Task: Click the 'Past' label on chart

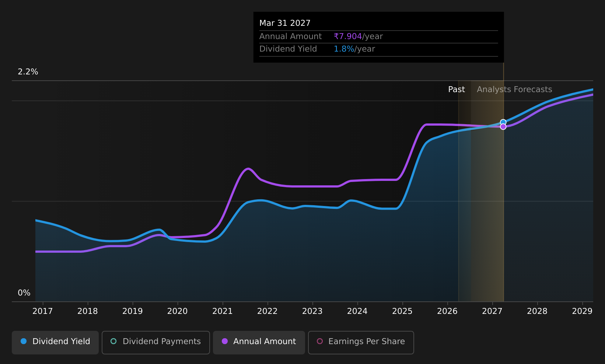Action: point(456,90)
